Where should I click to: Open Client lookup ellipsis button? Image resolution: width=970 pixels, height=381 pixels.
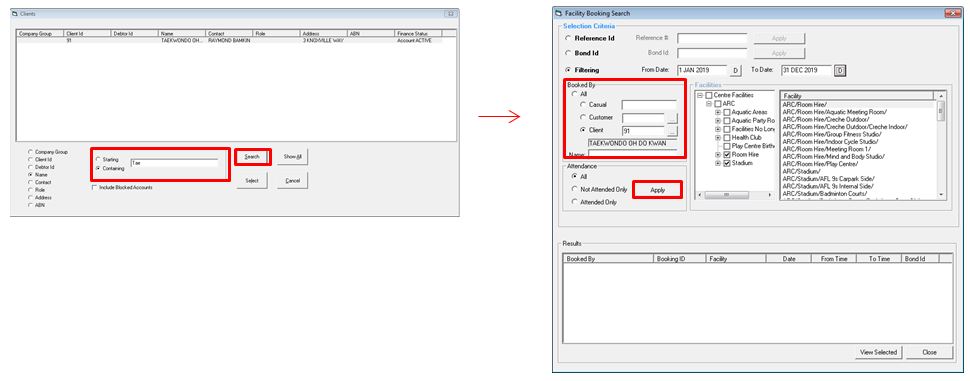tap(672, 131)
